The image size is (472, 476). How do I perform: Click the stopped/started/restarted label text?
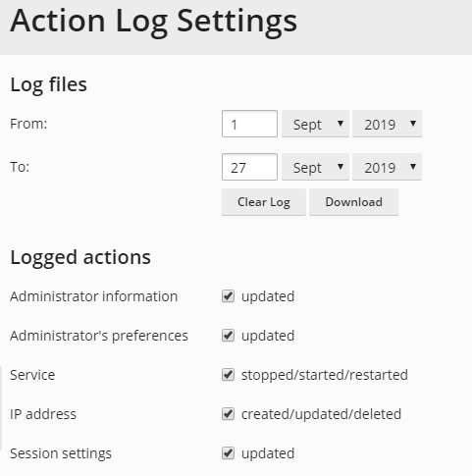[x=325, y=375]
